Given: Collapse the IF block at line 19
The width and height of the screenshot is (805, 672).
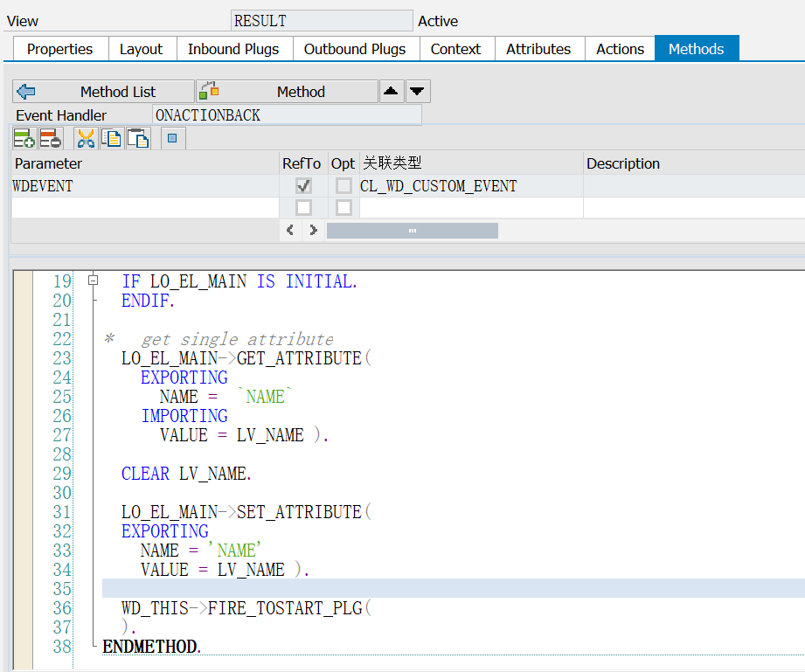Looking at the screenshot, I should [94, 281].
